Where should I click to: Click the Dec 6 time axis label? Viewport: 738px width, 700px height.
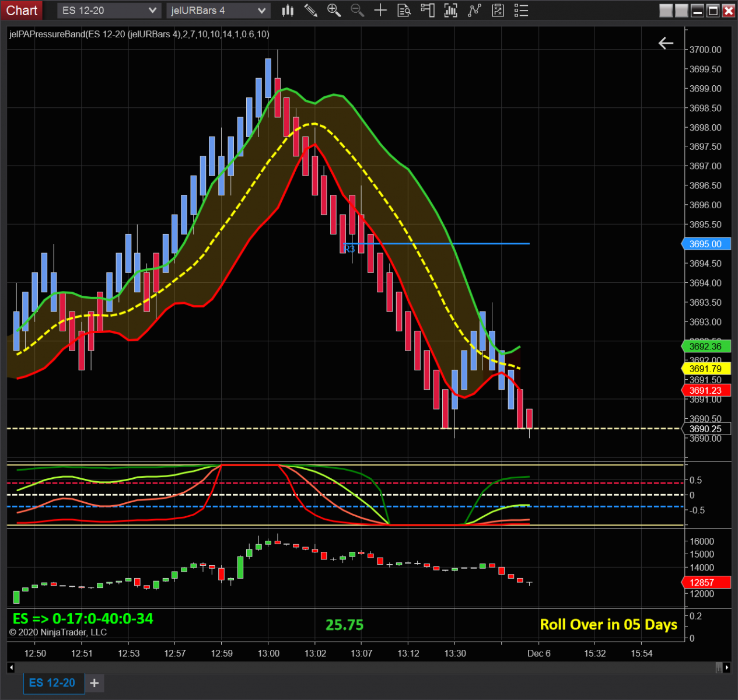tap(539, 653)
